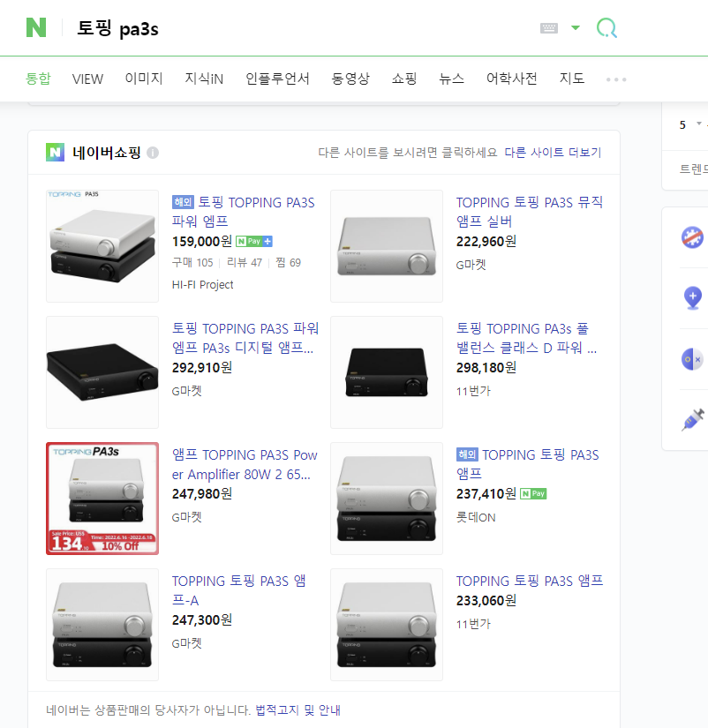The height and width of the screenshot is (728, 708).
Task: Open TOPPING 토핑 PA3S 뮤직 앰프 실버 link
Action: (x=530, y=212)
